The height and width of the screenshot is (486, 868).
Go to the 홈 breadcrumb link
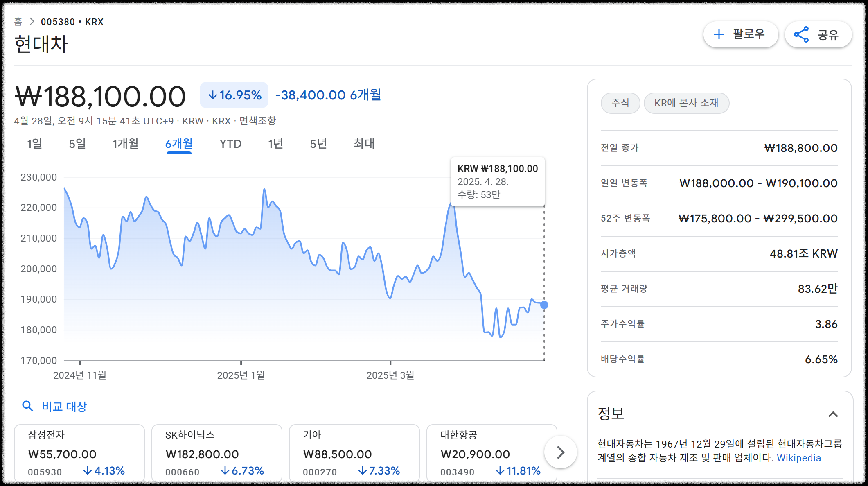click(18, 22)
